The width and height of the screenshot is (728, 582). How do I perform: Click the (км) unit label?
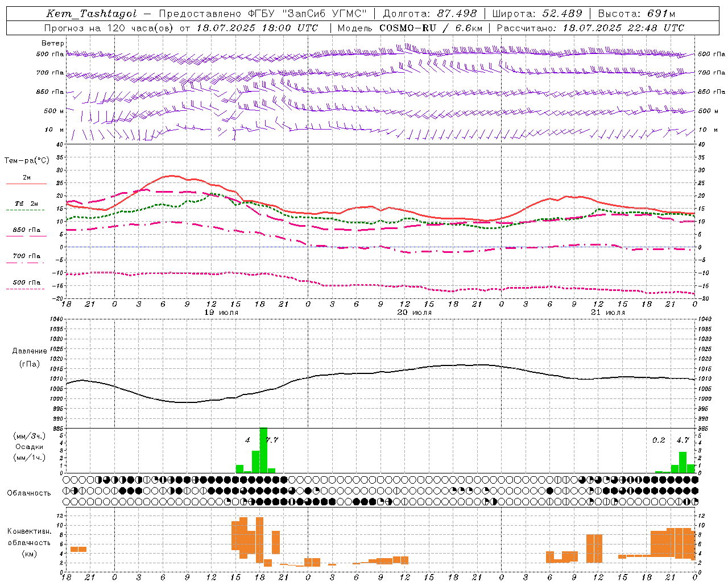(30, 554)
